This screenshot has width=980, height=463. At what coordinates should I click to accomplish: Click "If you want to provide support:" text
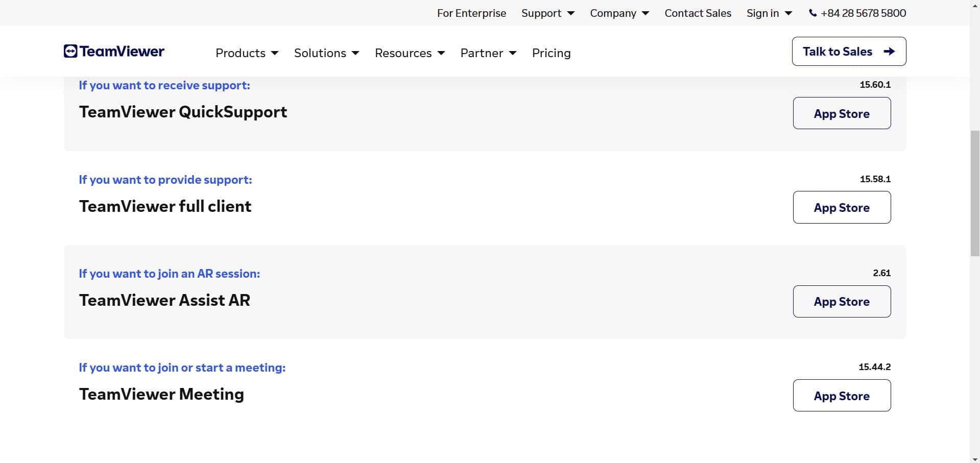point(165,180)
